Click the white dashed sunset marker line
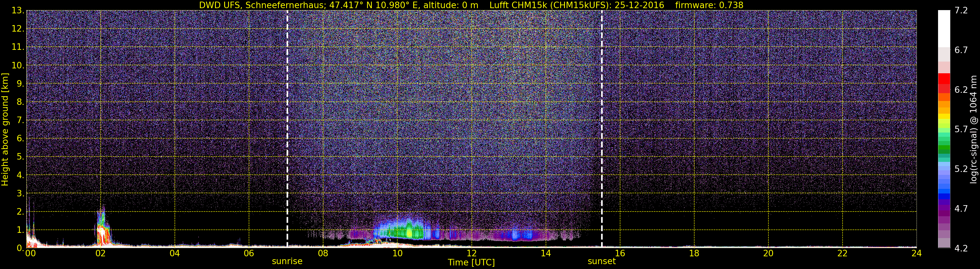 [602, 129]
